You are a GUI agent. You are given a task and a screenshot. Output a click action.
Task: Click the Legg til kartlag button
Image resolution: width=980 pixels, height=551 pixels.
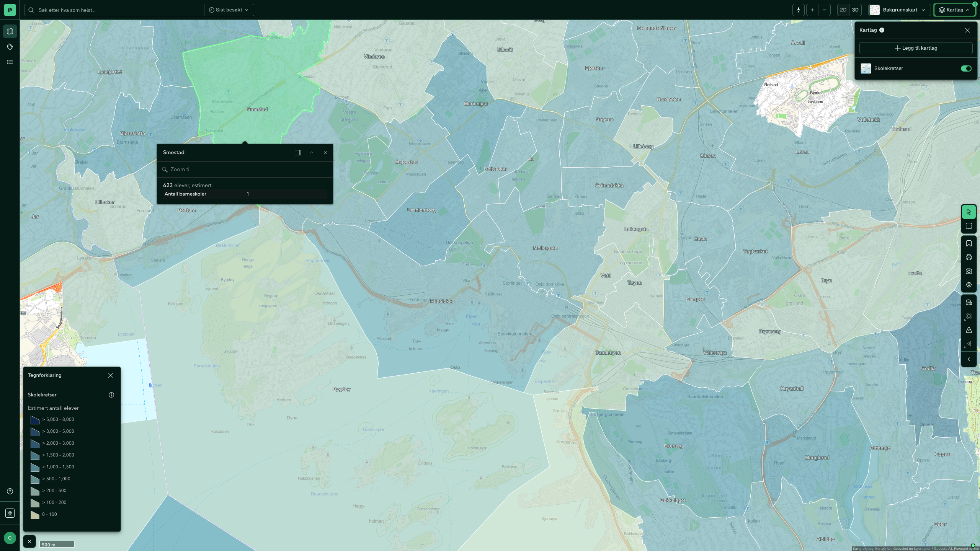(x=916, y=48)
